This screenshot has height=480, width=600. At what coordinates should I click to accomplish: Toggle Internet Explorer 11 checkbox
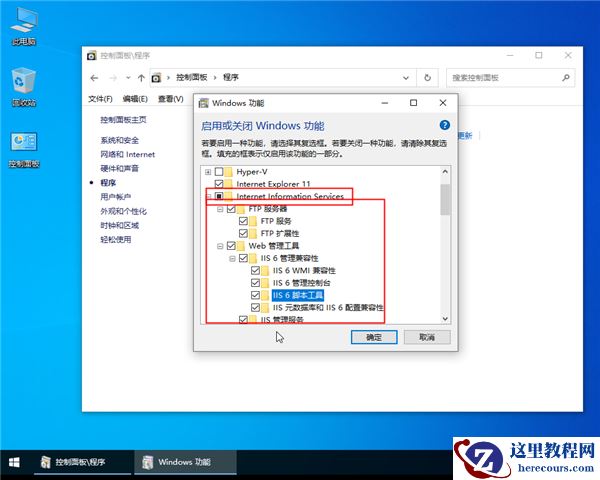click(219, 184)
